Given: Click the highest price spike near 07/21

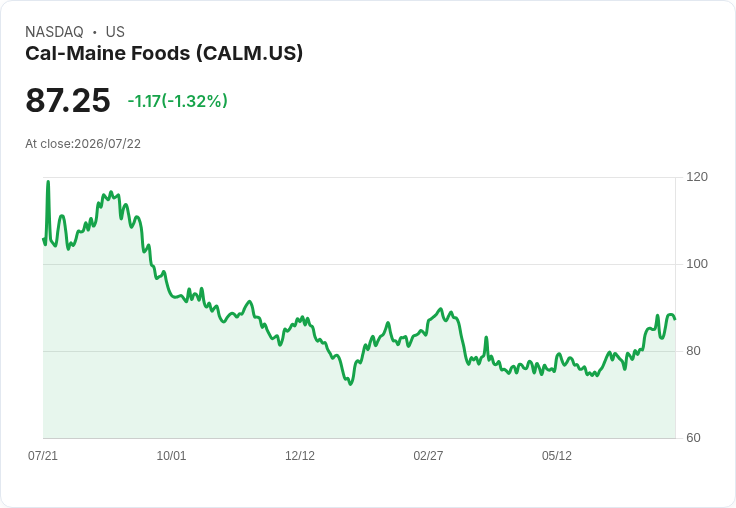Looking at the screenshot, I should 48,182.
